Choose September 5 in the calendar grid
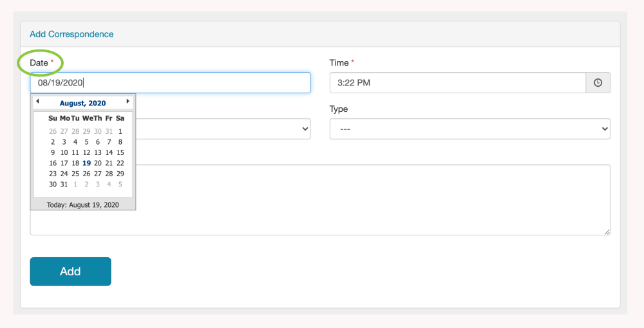Screen dimensions: 644x328 click(120, 185)
